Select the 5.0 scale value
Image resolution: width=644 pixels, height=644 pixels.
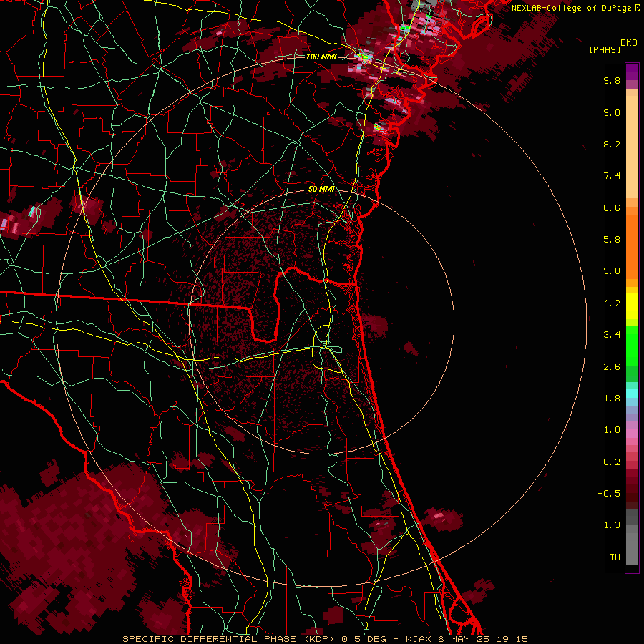(612, 271)
